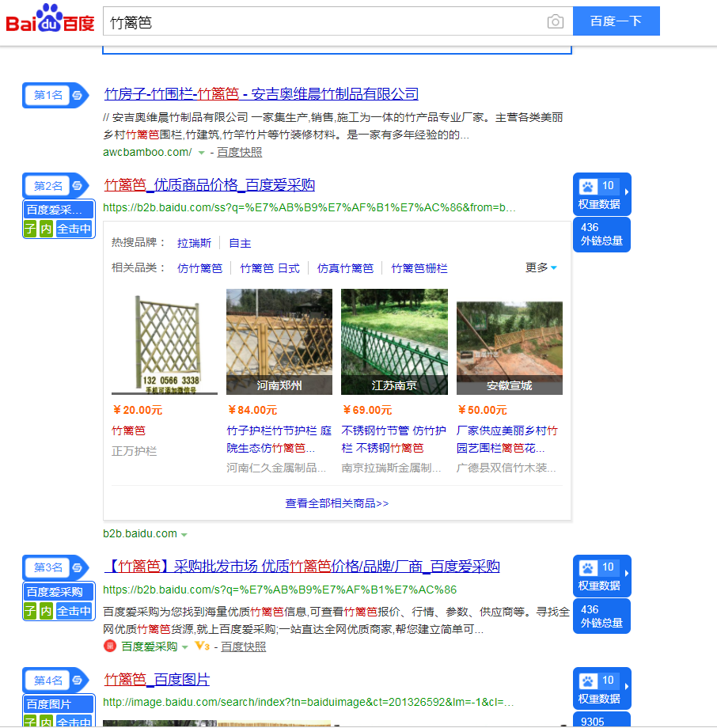Click the 子 tag under 第2名
Viewport: 717px width, 728px height.
pos(30,229)
